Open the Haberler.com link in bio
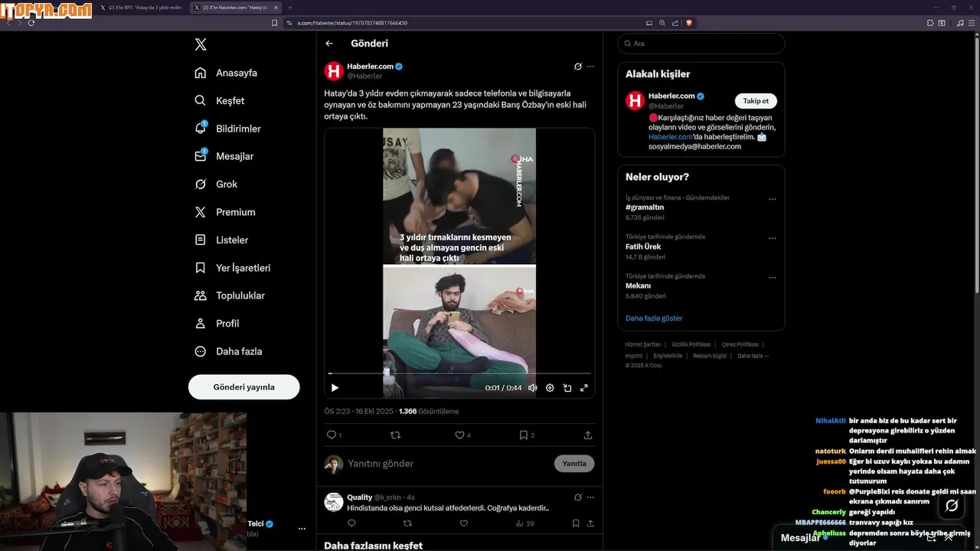 [x=670, y=137]
